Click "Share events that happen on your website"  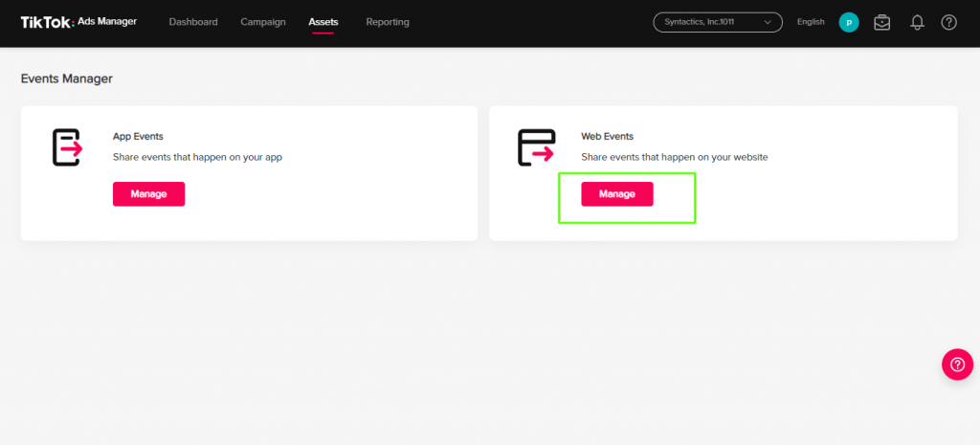coord(675,157)
